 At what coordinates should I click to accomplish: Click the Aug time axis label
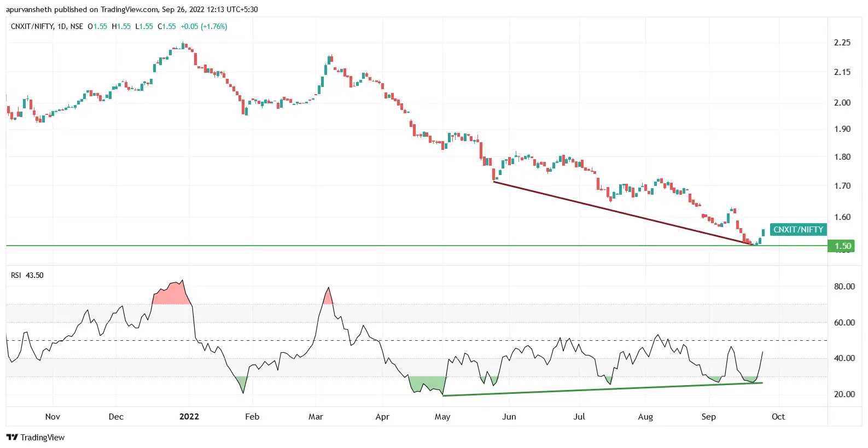[x=645, y=417]
